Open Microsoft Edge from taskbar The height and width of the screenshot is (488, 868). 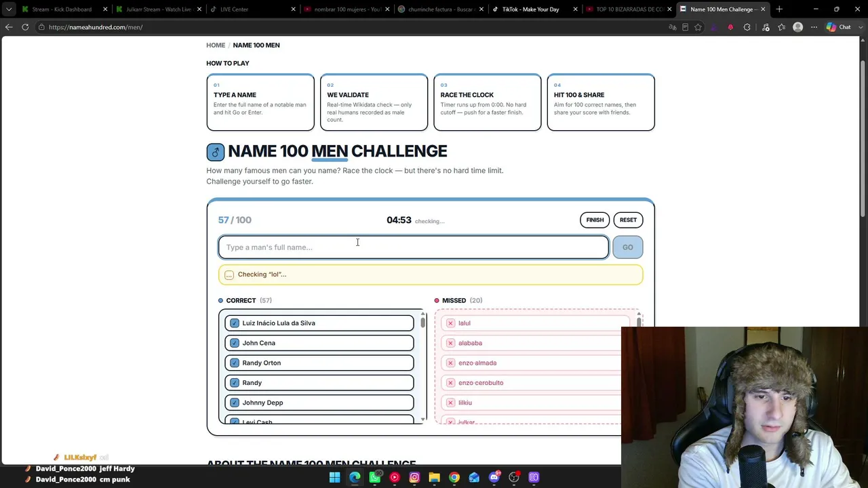coord(355,477)
